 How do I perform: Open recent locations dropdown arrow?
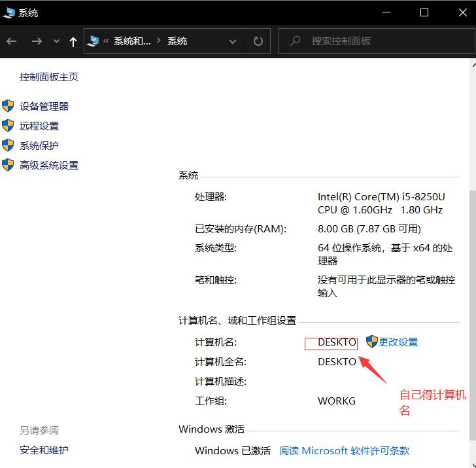click(56, 41)
